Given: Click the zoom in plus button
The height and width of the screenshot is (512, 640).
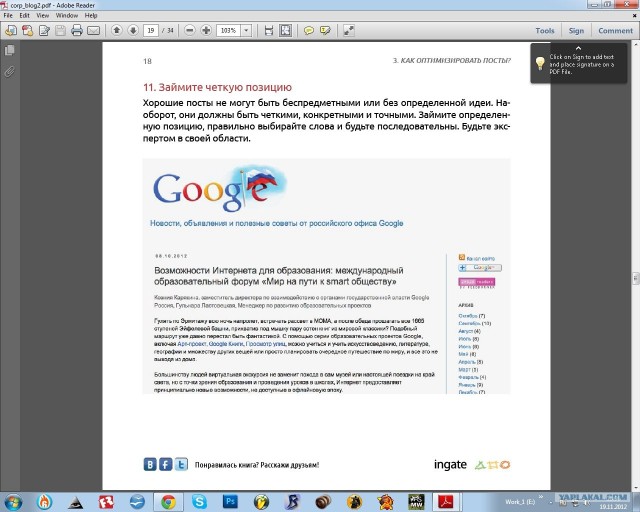Looking at the screenshot, I should click(206, 31).
